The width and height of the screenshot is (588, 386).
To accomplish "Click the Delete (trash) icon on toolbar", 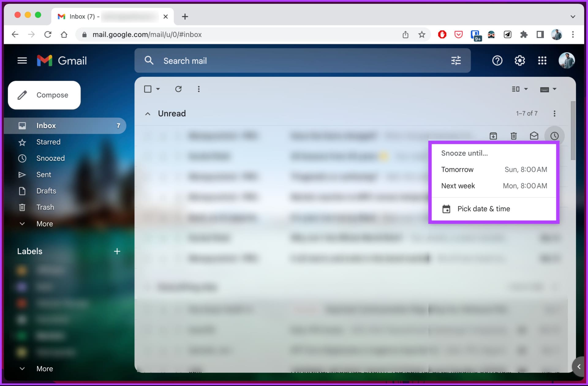I will tap(513, 136).
